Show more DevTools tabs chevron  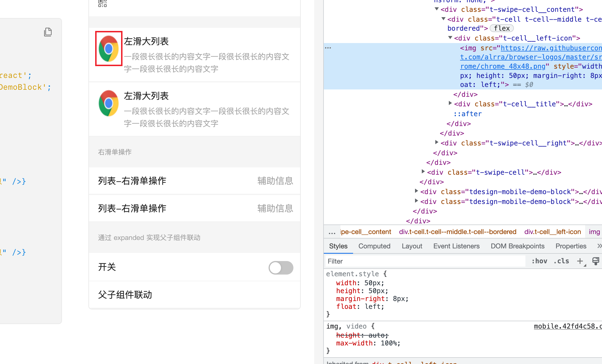(599, 246)
